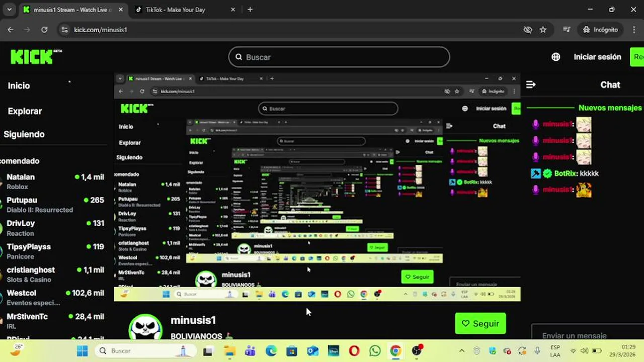Click the Seguir follow button

[x=480, y=323]
